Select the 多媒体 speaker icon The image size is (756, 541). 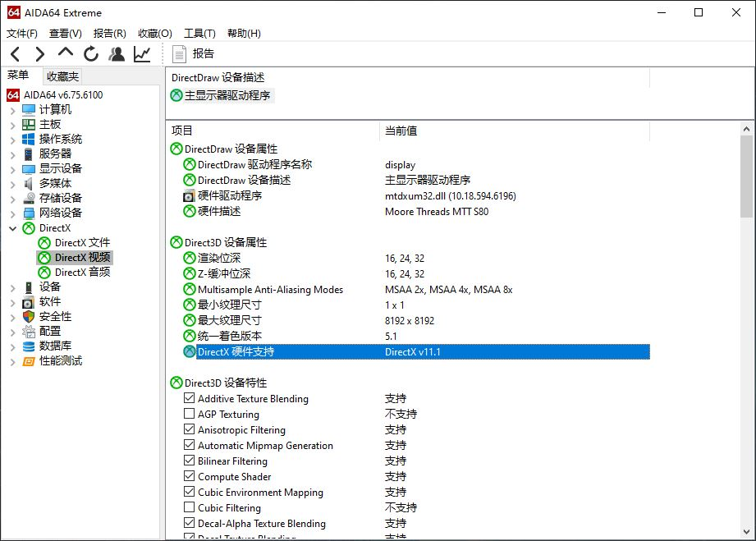pyautogui.click(x=29, y=184)
